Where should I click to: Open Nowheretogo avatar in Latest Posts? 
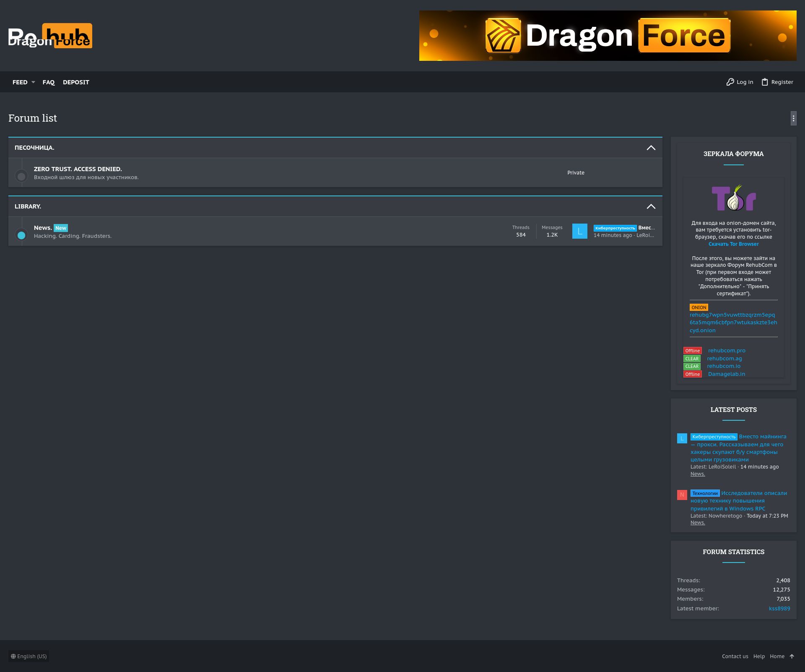coord(682,495)
